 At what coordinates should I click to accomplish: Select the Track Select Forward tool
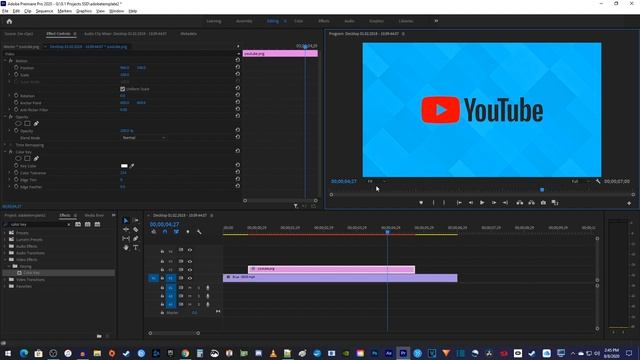click(x=136, y=221)
